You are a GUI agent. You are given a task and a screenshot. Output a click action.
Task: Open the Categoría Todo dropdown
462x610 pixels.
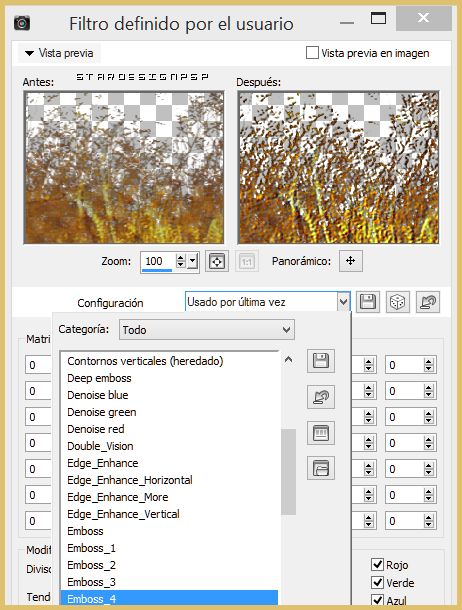[206, 330]
